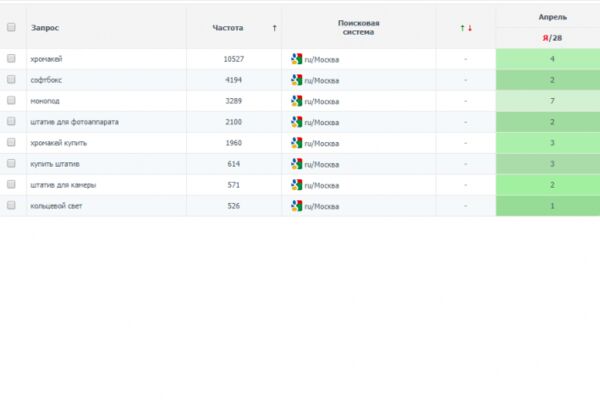Viewport: 600px width, 400px height.
Task: Click position cell 3 for хромакей купить
Action: pos(548,143)
